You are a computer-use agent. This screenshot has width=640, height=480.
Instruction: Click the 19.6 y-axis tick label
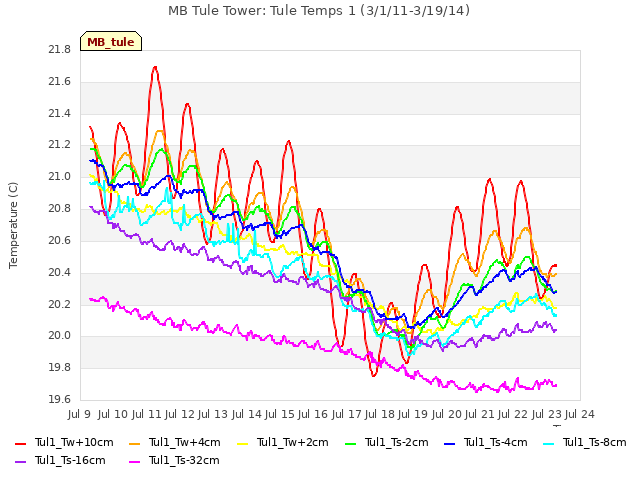[x=60, y=399]
